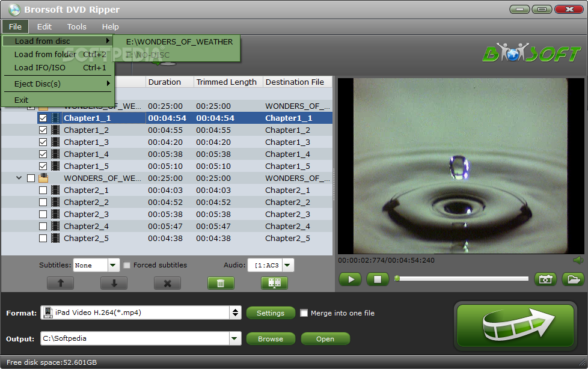
Task: Click the Trimmed Length column header
Action: [x=228, y=82]
